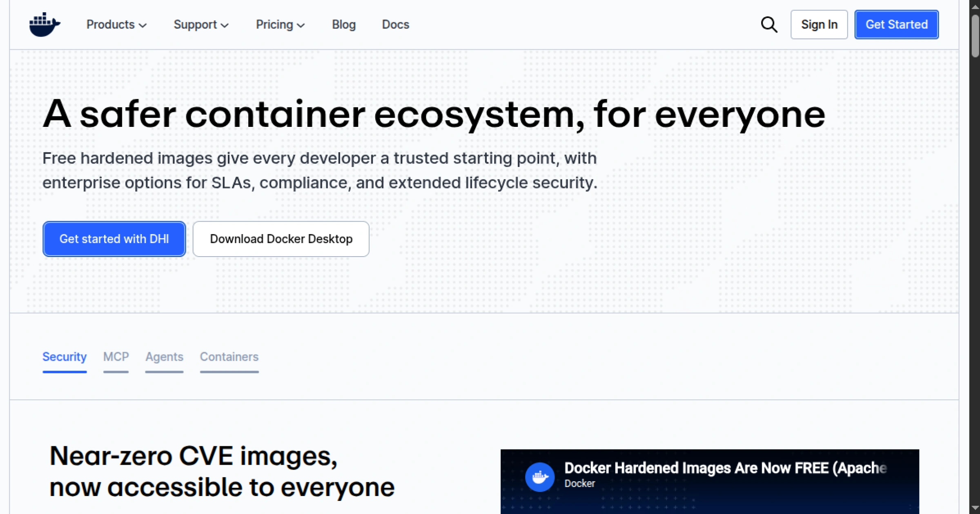Open the search magnifier icon
Image resolution: width=980 pixels, height=514 pixels.
[x=769, y=24]
